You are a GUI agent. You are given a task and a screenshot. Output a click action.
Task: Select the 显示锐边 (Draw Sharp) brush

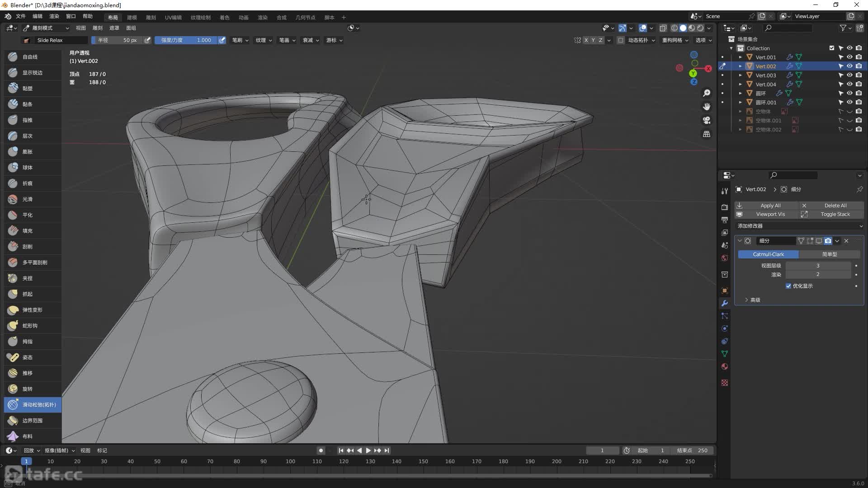click(x=33, y=73)
